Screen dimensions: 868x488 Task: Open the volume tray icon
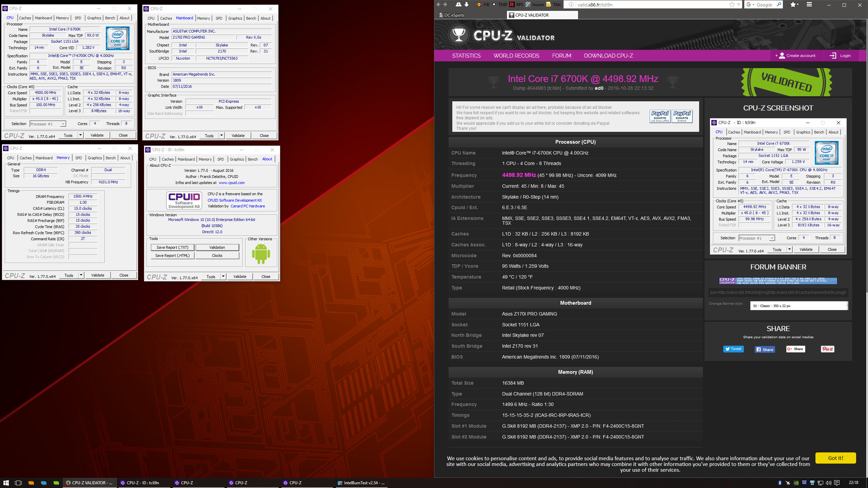pos(829,483)
